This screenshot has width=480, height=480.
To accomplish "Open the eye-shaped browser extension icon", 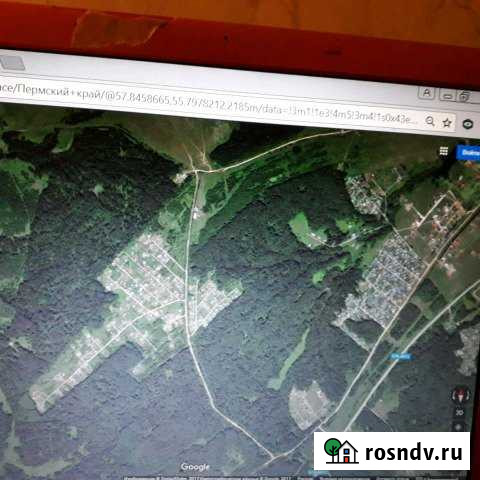I will [468, 124].
